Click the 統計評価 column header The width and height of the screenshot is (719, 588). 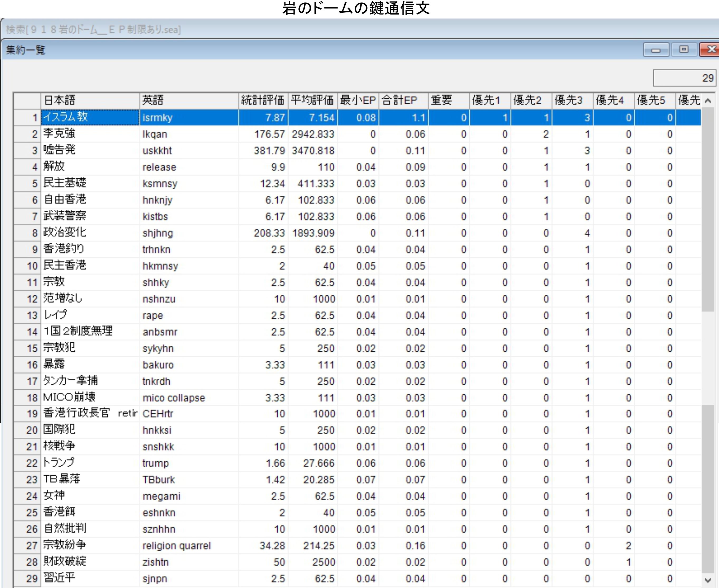pyautogui.click(x=263, y=101)
